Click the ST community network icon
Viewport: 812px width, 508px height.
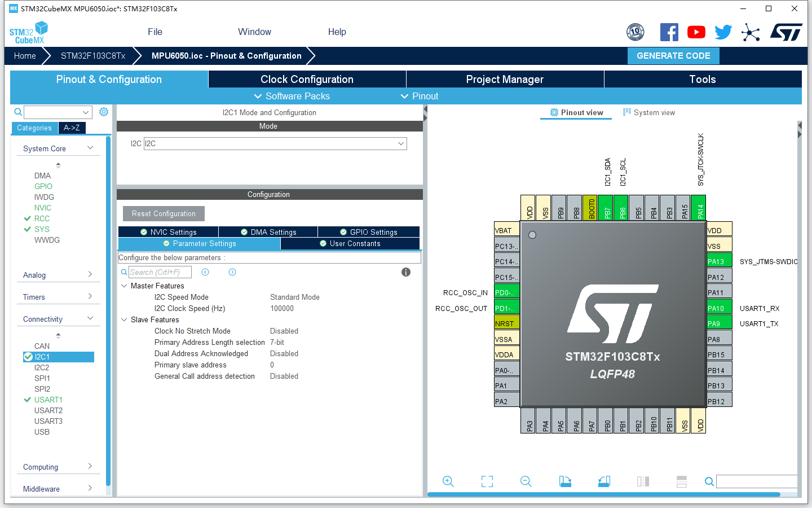tap(751, 32)
